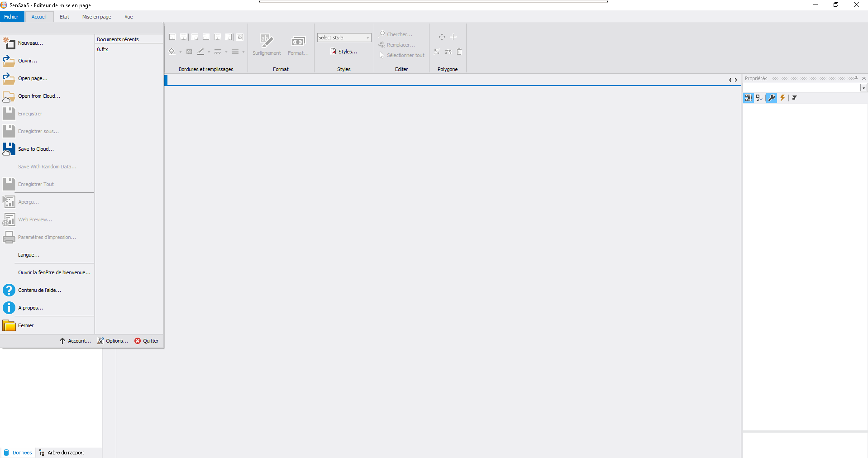Open recent document 0.frx
868x458 pixels.
[x=103, y=49]
